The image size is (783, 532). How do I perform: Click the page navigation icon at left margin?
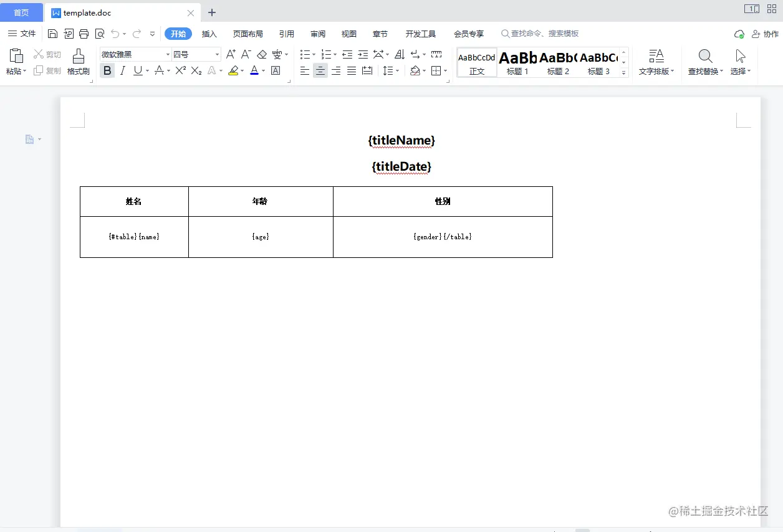29,140
